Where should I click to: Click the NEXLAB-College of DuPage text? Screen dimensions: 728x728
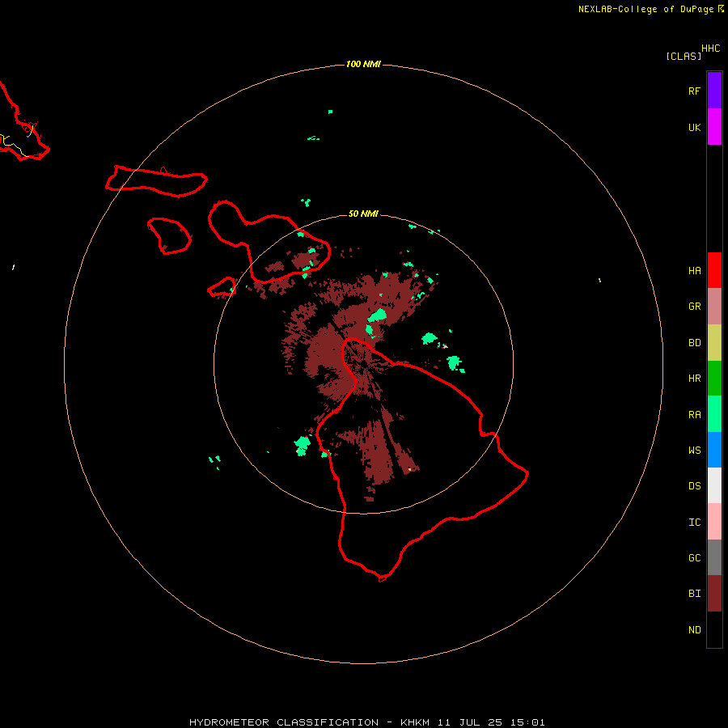coord(645,9)
